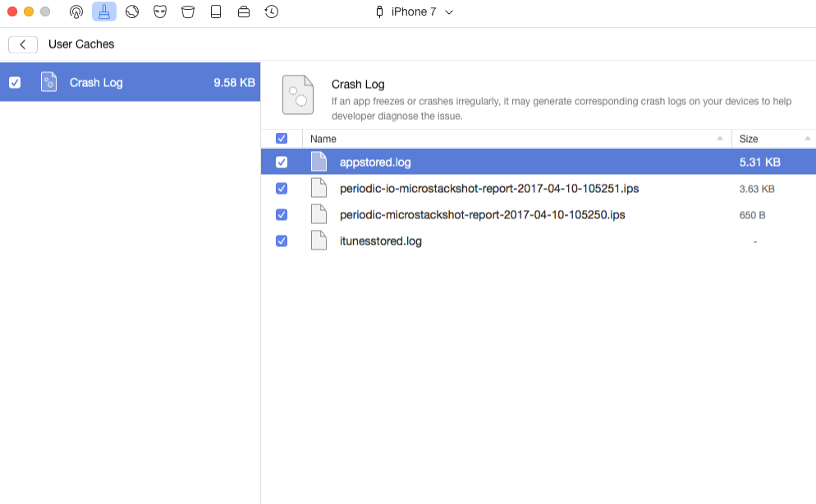
Task: Open the bucket trash toolbar icon
Action: tap(188, 11)
